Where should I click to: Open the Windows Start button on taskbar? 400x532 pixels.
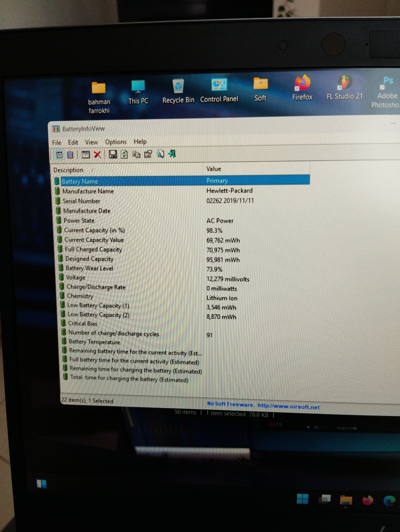tap(302, 499)
